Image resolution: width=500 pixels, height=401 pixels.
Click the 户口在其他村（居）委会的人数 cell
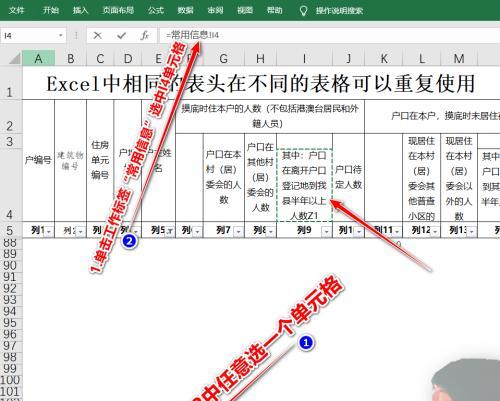tap(260, 177)
